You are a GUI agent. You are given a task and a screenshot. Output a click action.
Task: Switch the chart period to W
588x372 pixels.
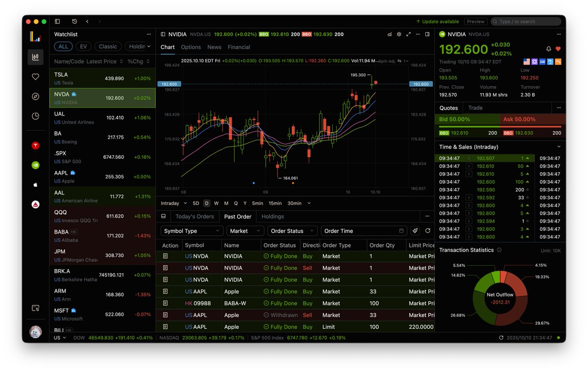216,203
